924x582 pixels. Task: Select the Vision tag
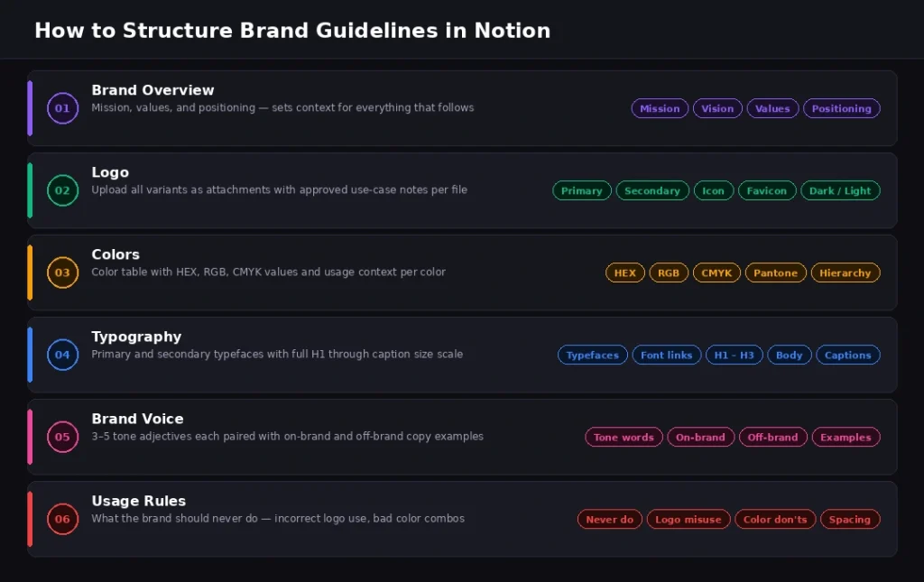click(717, 108)
